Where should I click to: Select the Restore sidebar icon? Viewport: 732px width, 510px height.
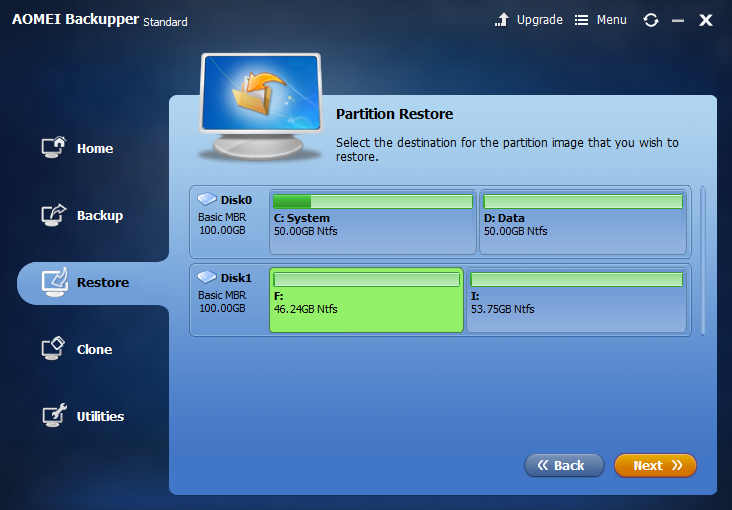pyautogui.click(x=55, y=282)
